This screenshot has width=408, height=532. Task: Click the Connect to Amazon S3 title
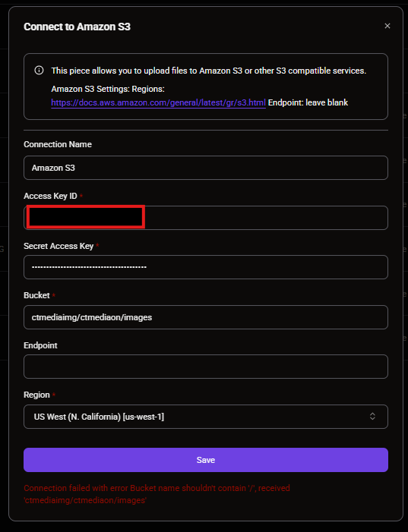[x=77, y=27]
